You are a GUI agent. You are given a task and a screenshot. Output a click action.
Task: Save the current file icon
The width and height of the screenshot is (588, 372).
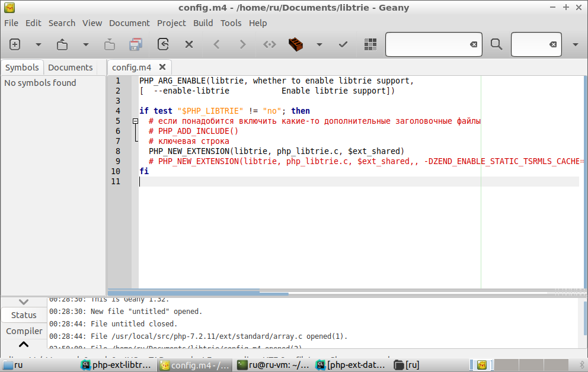tap(110, 44)
